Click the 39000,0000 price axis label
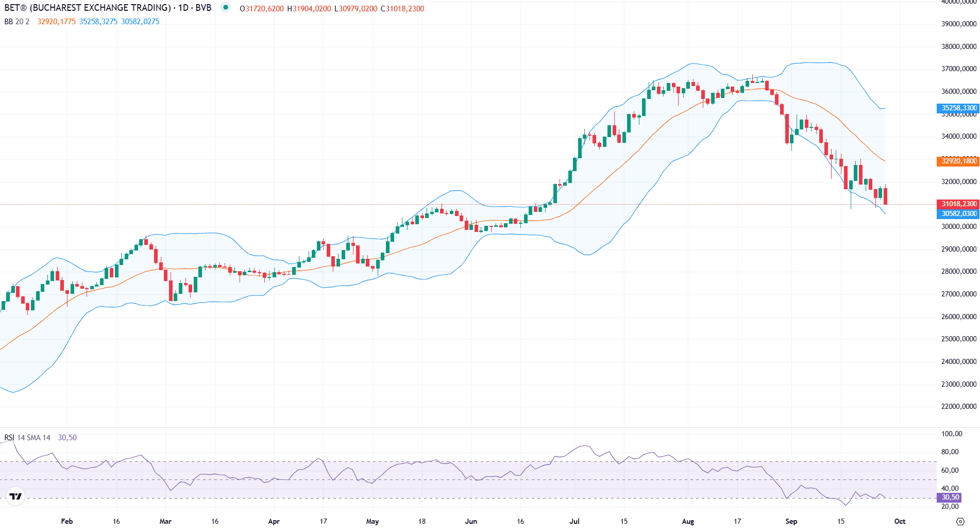The image size is (980, 531). coord(959,24)
